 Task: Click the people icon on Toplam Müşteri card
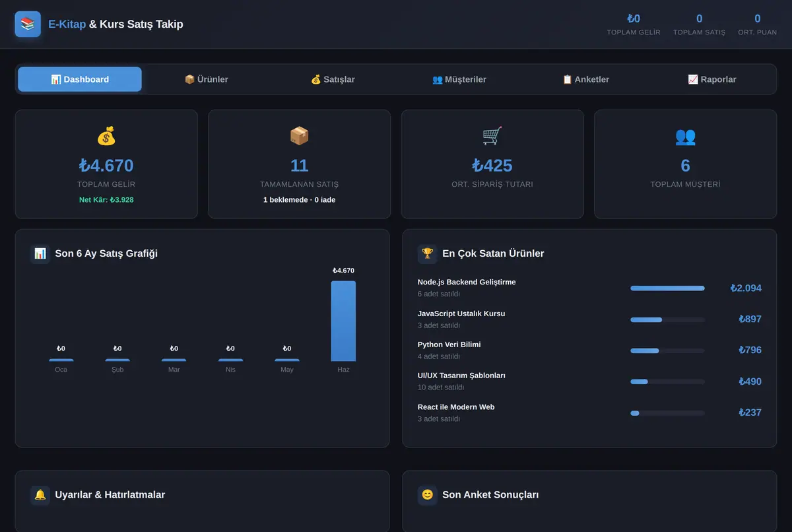[685, 136]
